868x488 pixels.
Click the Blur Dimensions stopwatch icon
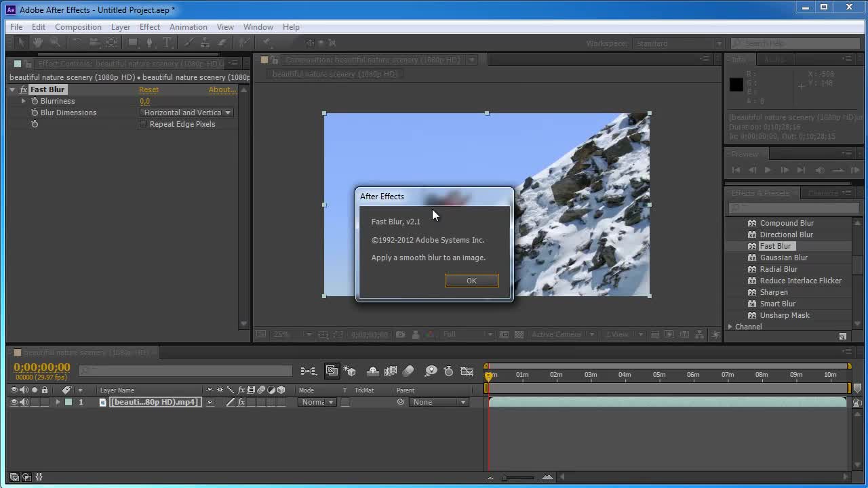click(35, 113)
